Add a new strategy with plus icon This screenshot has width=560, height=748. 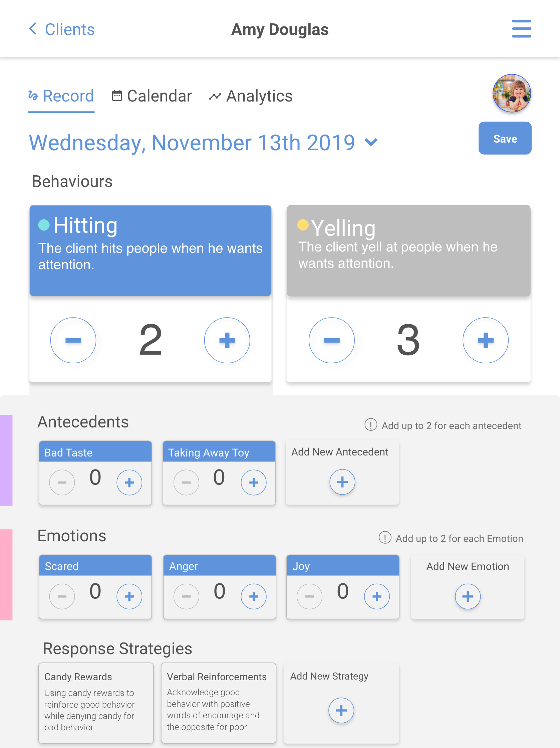pyautogui.click(x=341, y=710)
